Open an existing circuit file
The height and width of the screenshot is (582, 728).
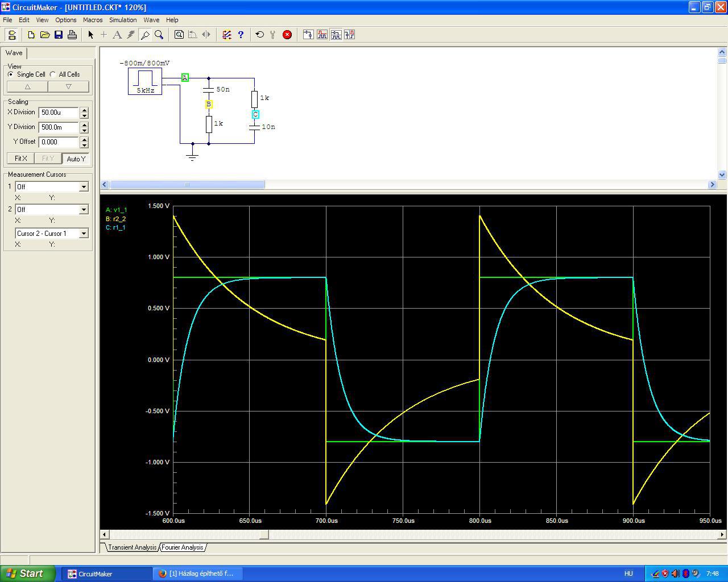[45, 35]
